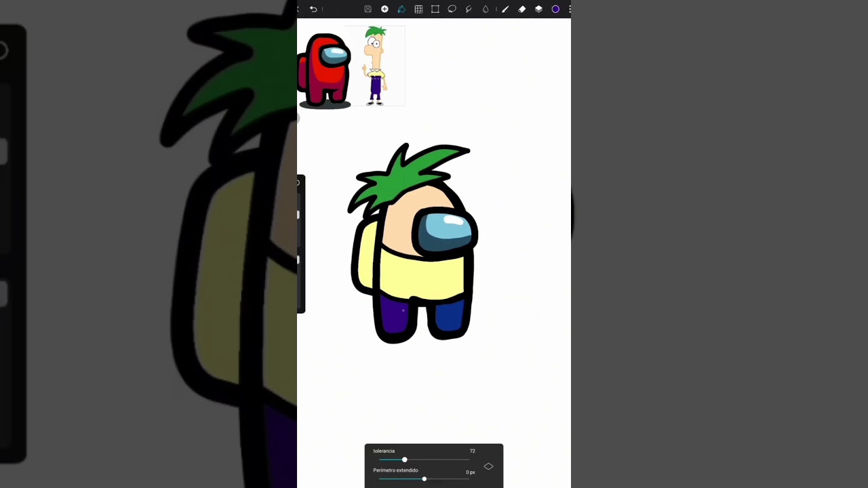
Task: Go back with the left chevron
Action: click(x=298, y=9)
